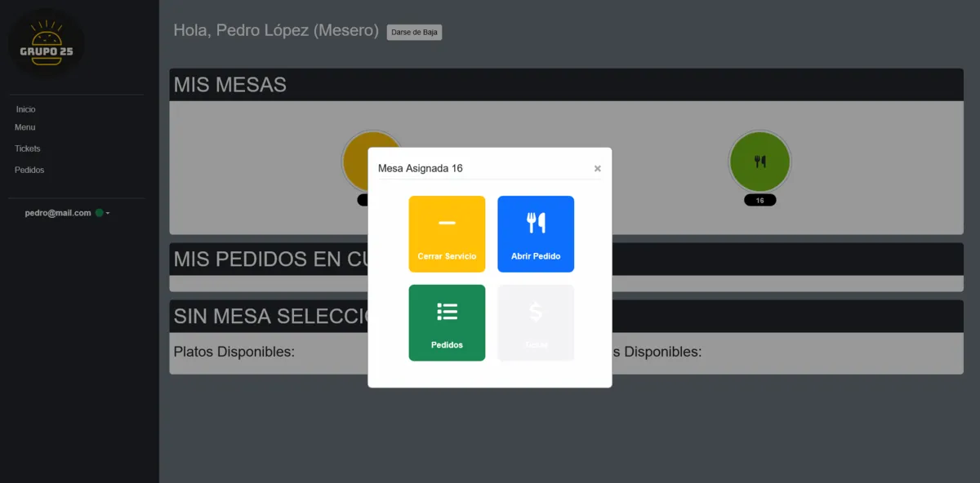Close the Mesa Asignada 16 dialog
The width and height of the screenshot is (980, 483).
[597, 169]
